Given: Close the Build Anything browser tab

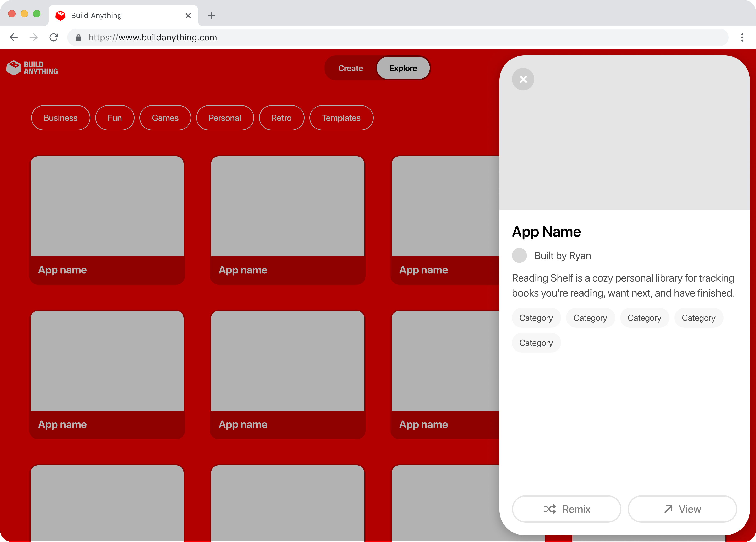Looking at the screenshot, I should [x=188, y=16].
